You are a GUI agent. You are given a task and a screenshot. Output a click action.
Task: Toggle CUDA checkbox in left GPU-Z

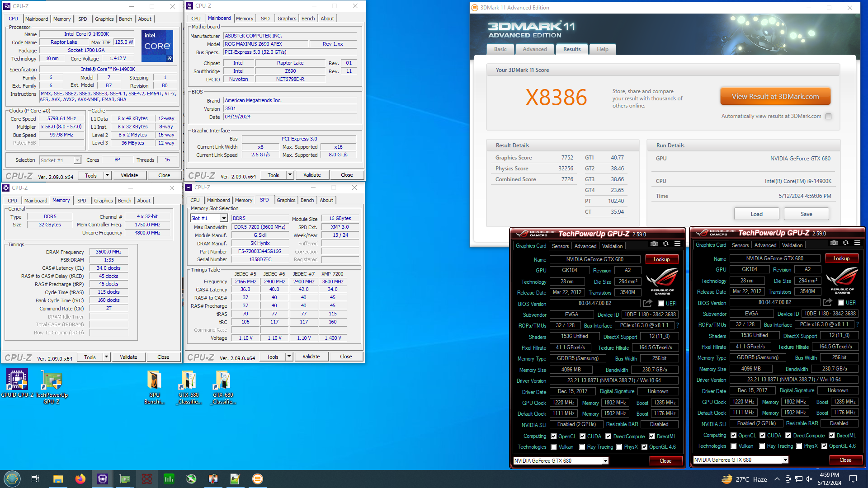click(583, 436)
